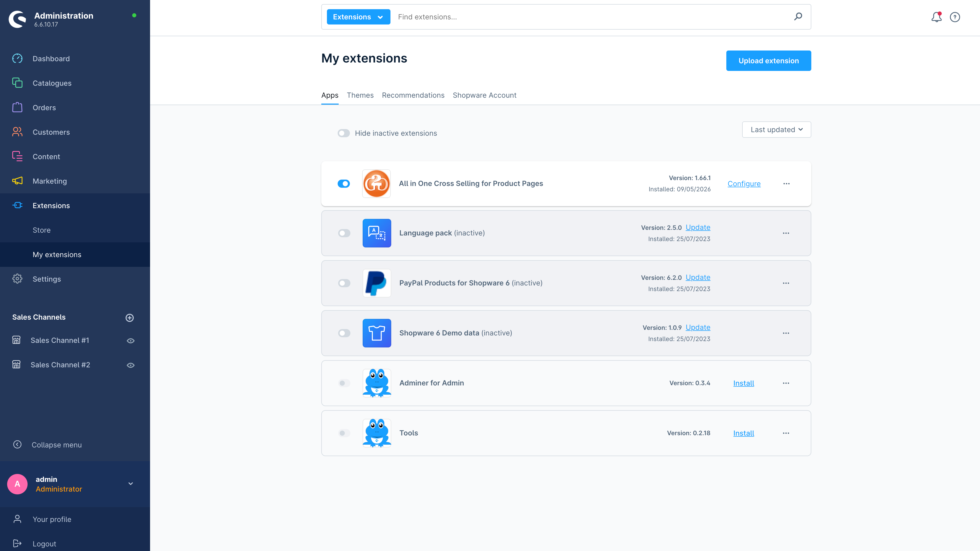The width and height of the screenshot is (980, 551).
Task: Click the Collapse menu arrow icon
Action: coord(18,445)
